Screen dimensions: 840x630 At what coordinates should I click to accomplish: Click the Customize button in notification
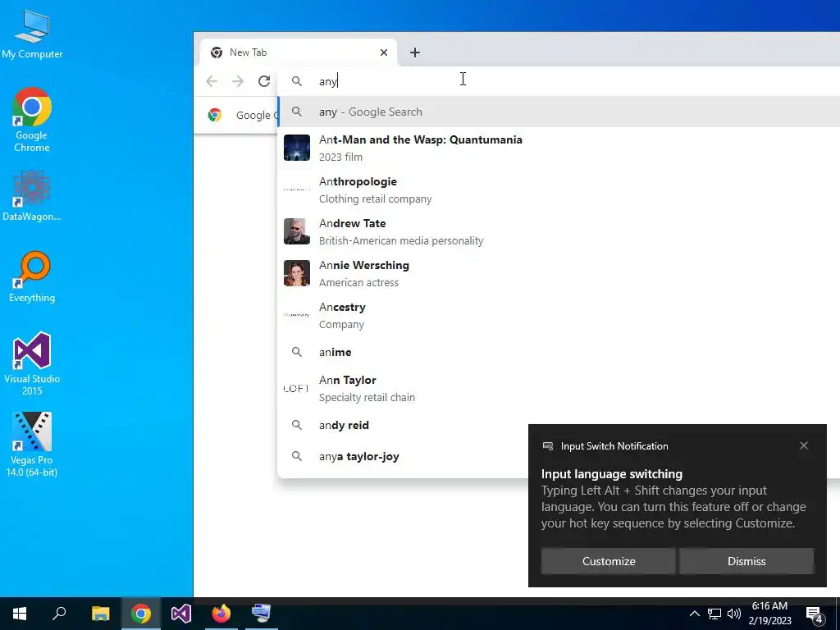click(x=609, y=561)
